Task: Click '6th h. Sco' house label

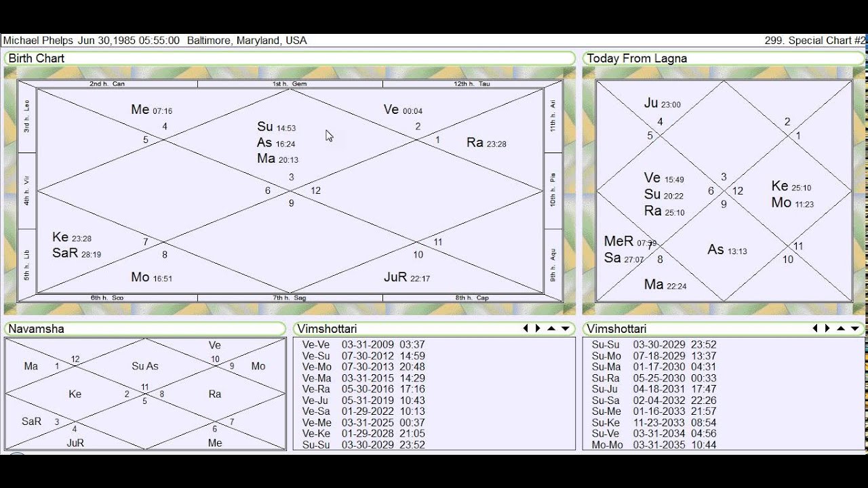Action: (x=107, y=298)
